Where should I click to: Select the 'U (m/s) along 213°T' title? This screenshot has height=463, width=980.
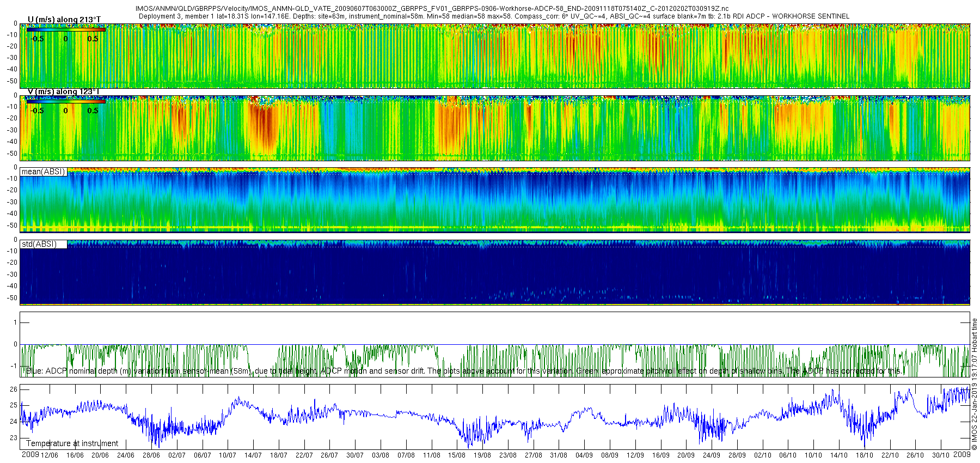64,20
